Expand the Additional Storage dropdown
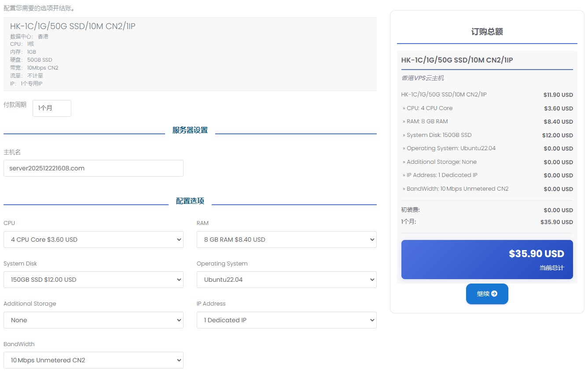588x376 pixels. coord(93,320)
